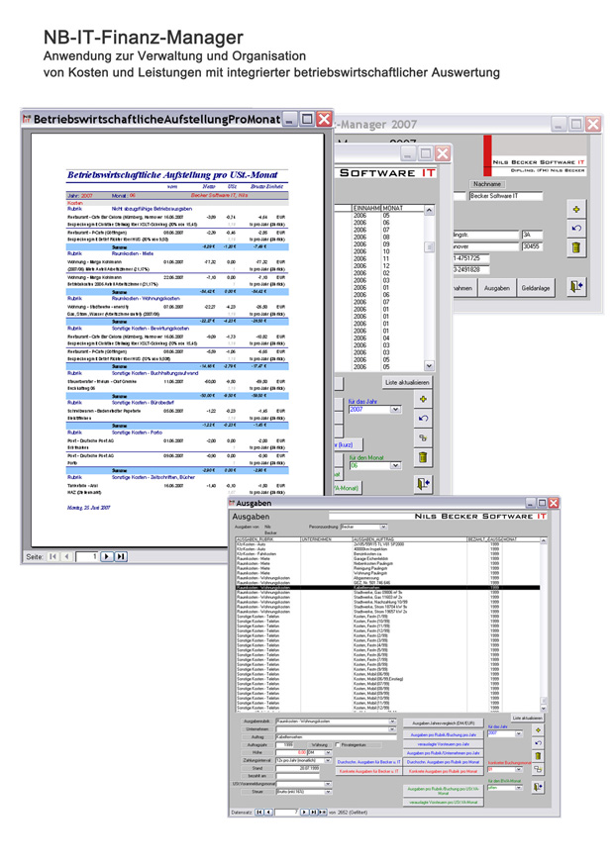Click Ausgaben Jahresvergleich (DM/EUR) button

443,723
